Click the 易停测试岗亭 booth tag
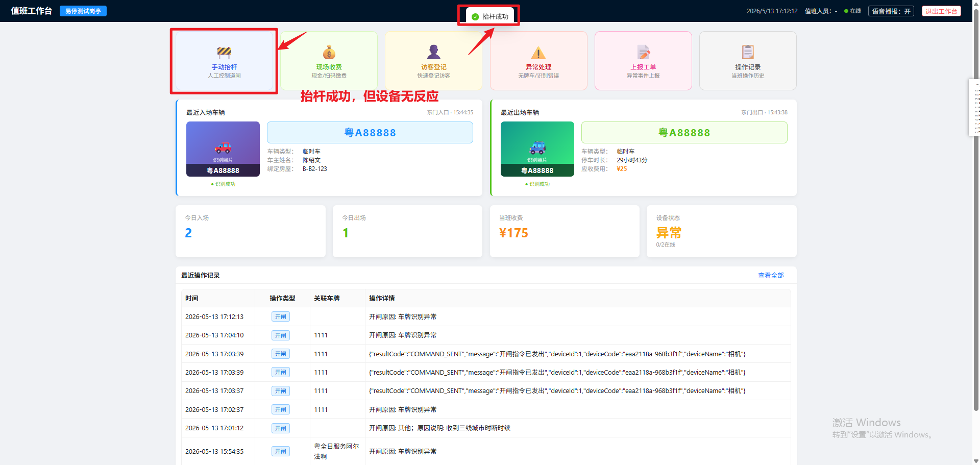Image resolution: width=980 pixels, height=465 pixels. tap(83, 11)
